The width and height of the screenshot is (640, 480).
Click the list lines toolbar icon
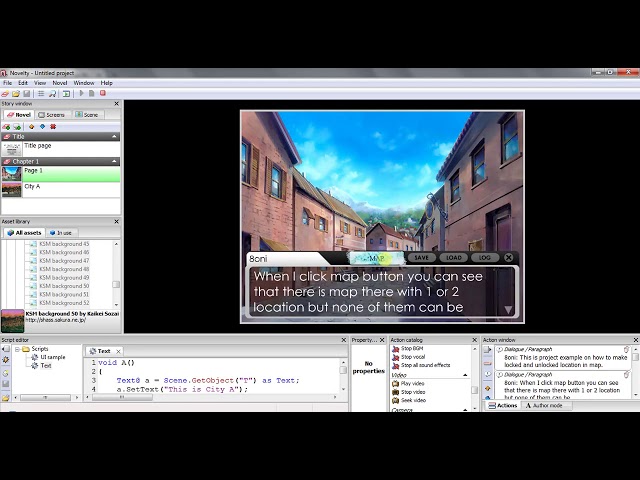click(41, 93)
